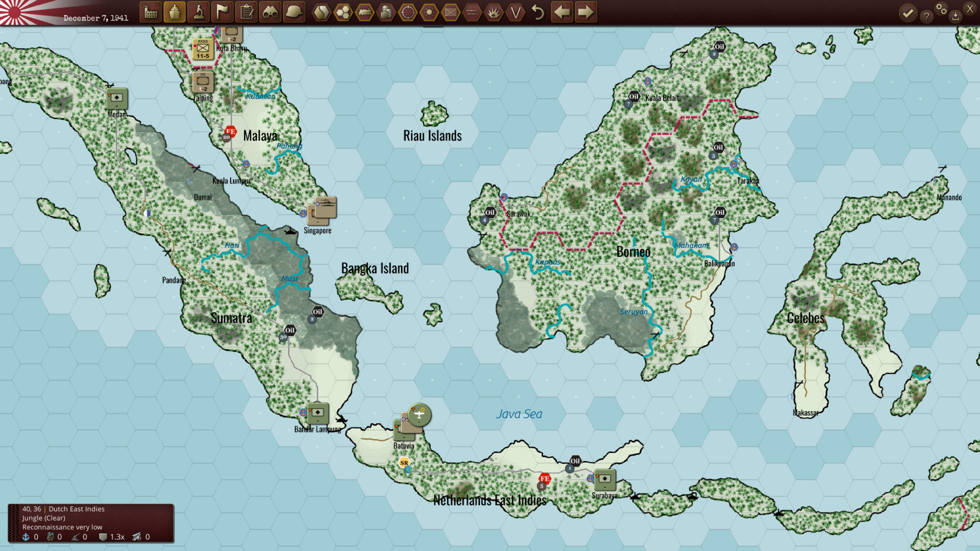The height and width of the screenshot is (551, 980).
Task: Click the FE marker in Malaya
Action: click(x=231, y=132)
